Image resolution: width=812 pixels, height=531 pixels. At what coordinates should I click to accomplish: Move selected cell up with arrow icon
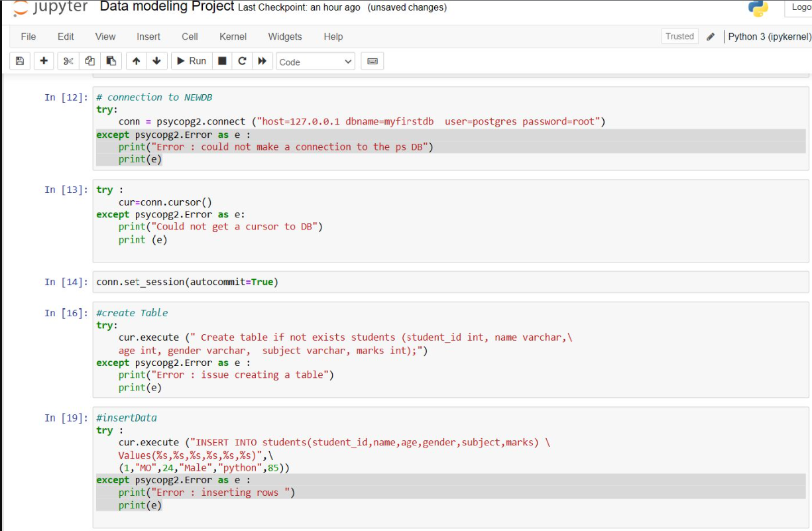coord(135,60)
